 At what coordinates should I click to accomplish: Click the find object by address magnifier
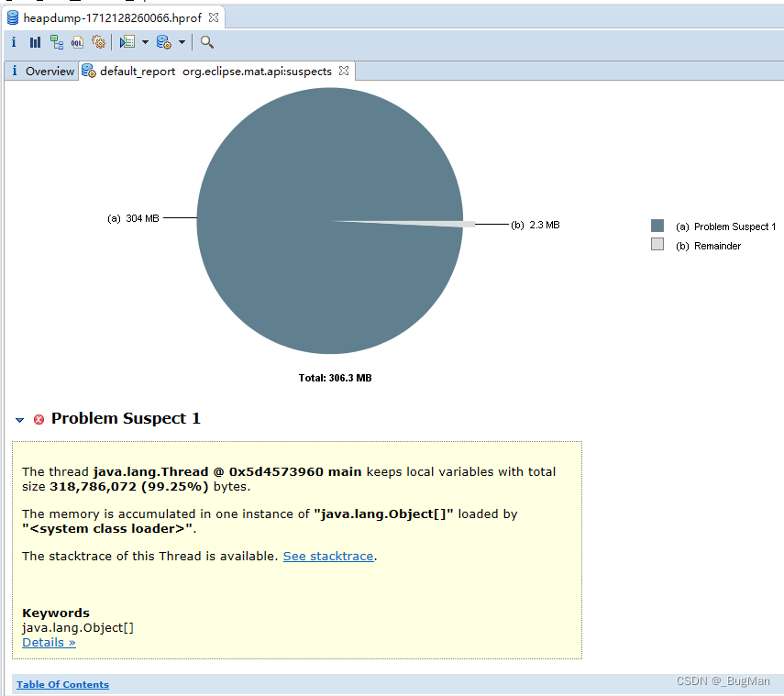point(207,42)
